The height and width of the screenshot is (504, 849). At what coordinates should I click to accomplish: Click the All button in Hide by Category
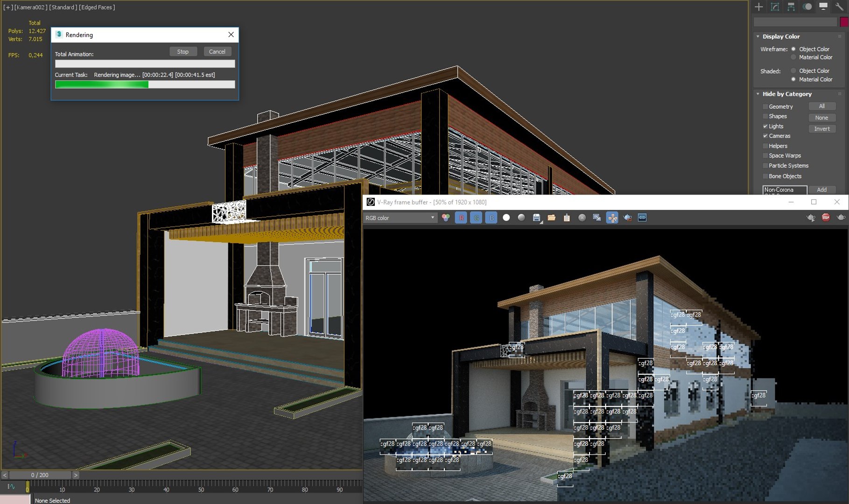(x=822, y=106)
